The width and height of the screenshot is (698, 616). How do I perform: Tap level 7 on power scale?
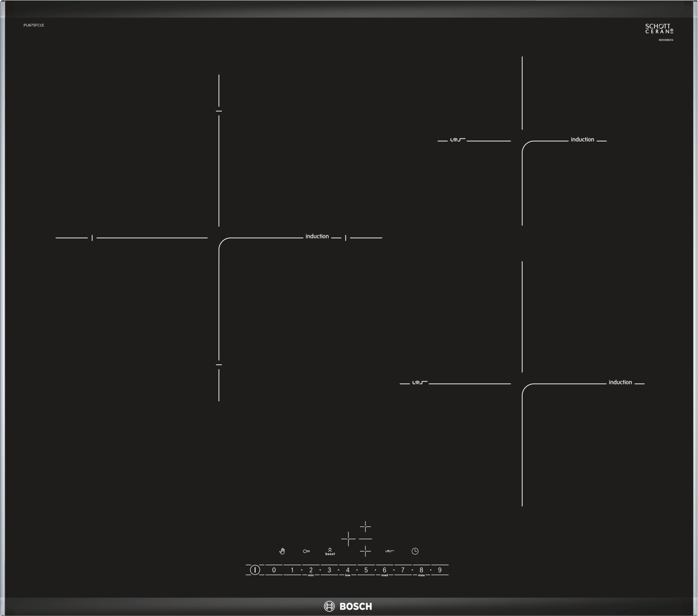(x=403, y=570)
